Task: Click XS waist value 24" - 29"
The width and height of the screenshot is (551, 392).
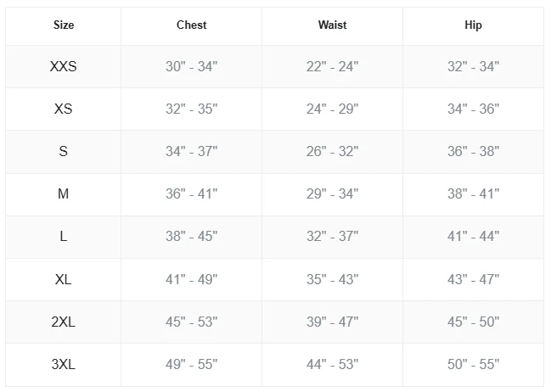Action: point(333,109)
